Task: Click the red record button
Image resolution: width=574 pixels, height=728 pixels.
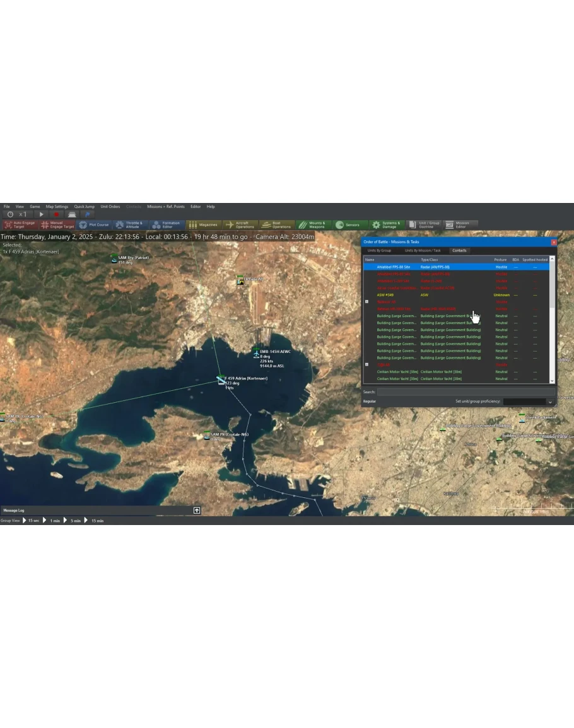Action: pos(56,215)
